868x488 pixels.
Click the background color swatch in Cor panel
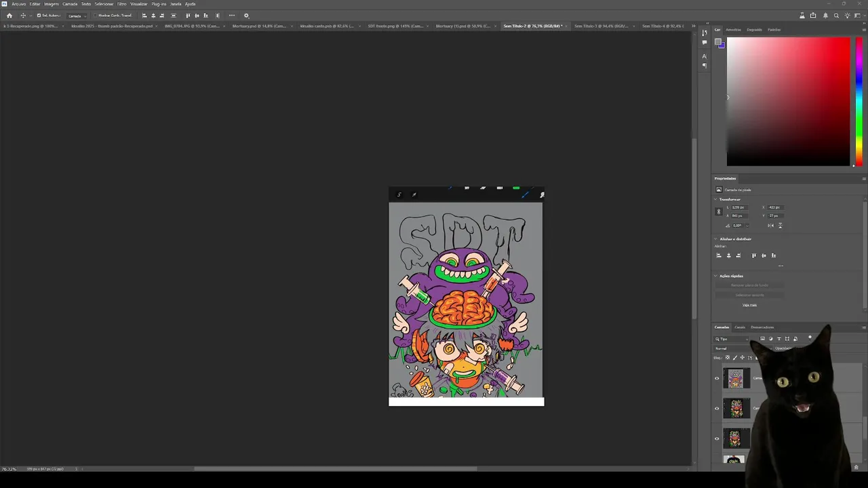722,45
